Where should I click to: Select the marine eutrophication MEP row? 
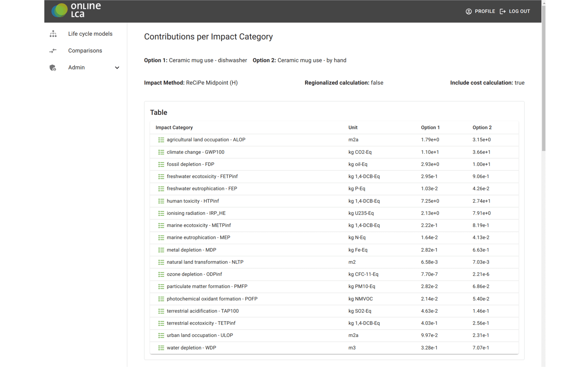(x=334, y=238)
